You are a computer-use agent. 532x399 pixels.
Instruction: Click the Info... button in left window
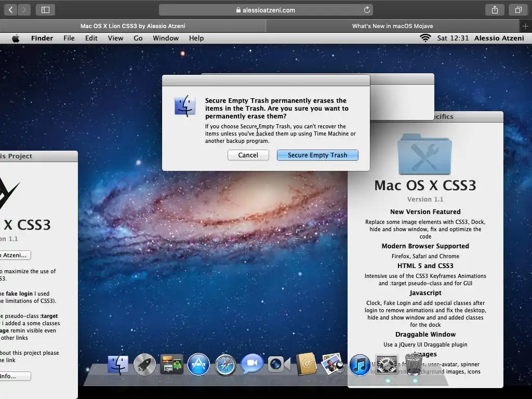(x=15, y=376)
